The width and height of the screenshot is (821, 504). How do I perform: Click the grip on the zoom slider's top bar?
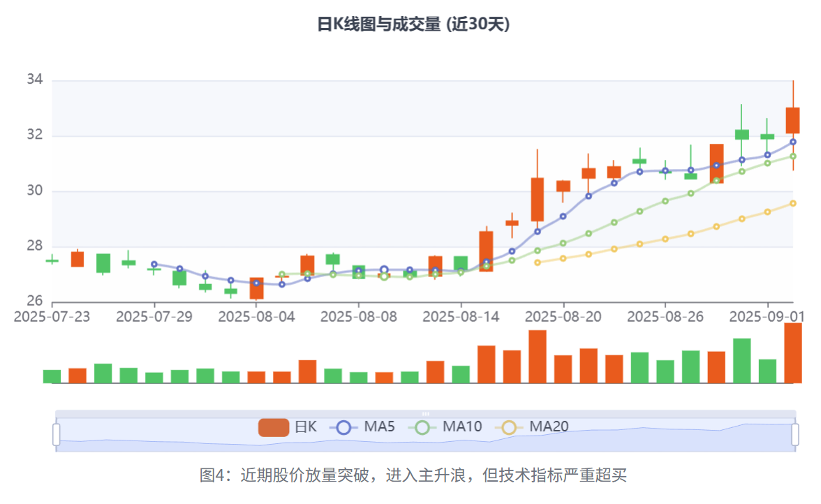(426, 413)
